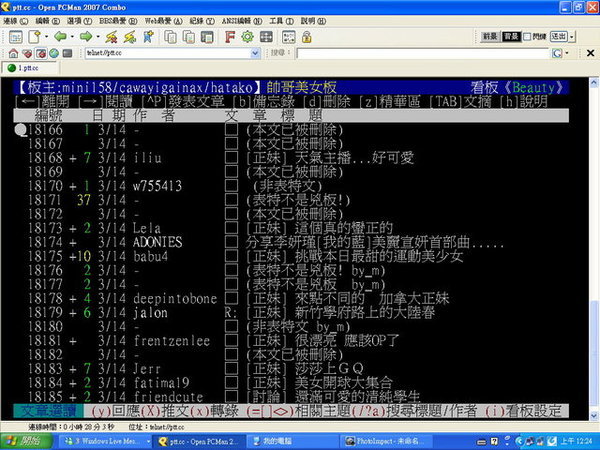Image resolution: width=600 pixels, height=450 pixels.
Task: Open the 連線 (C) menu
Action: click(x=15, y=21)
